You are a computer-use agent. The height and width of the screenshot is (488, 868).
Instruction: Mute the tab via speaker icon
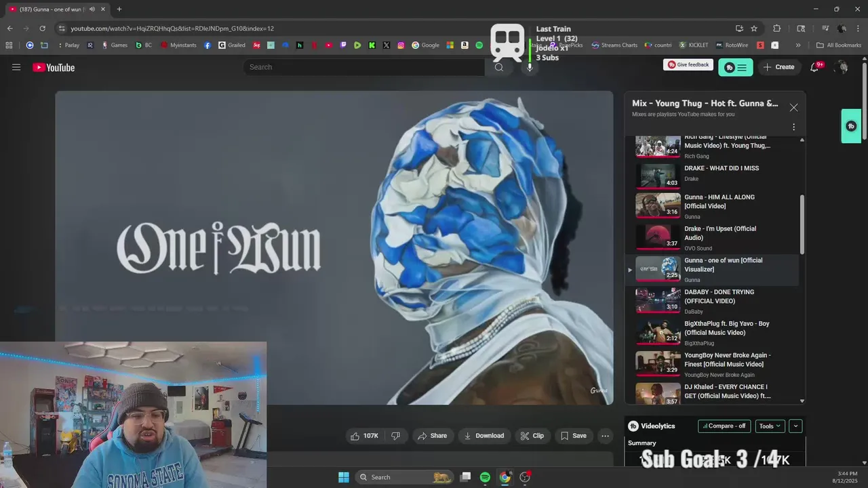click(x=92, y=9)
